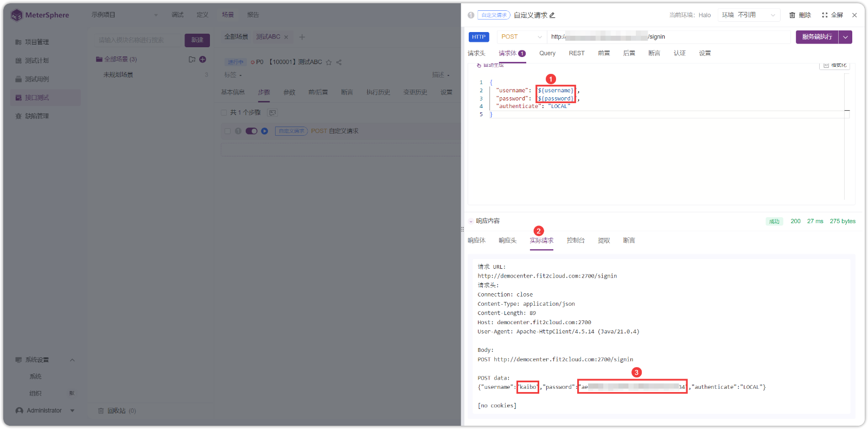
Task: Click the 新建 create button
Action: point(197,40)
